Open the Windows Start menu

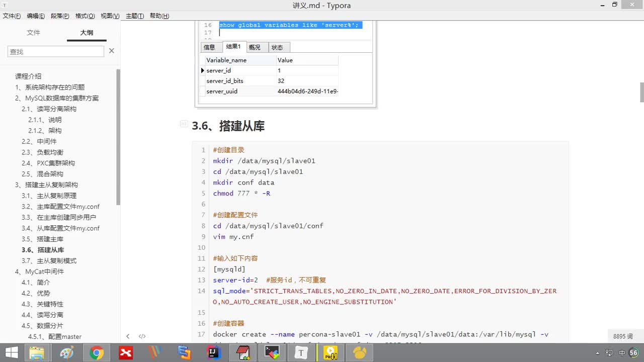click(11, 353)
